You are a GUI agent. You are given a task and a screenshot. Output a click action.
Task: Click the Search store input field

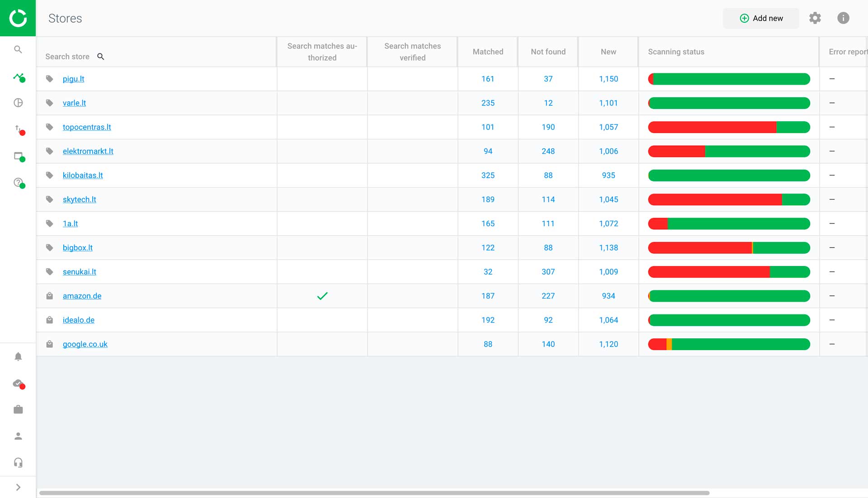point(68,57)
